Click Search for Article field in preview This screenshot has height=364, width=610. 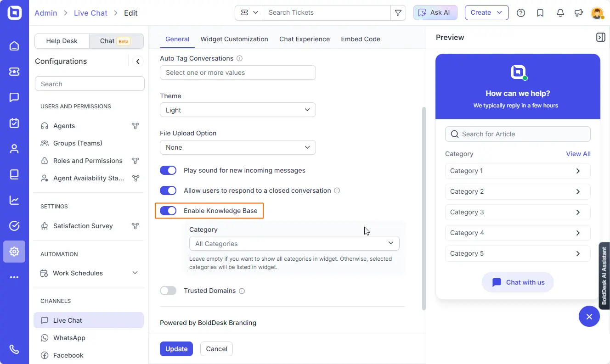518,134
